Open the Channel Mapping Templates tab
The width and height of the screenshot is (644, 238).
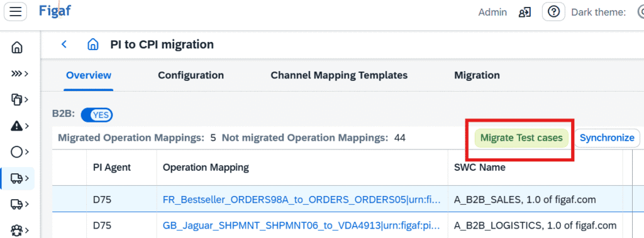pos(339,75)
